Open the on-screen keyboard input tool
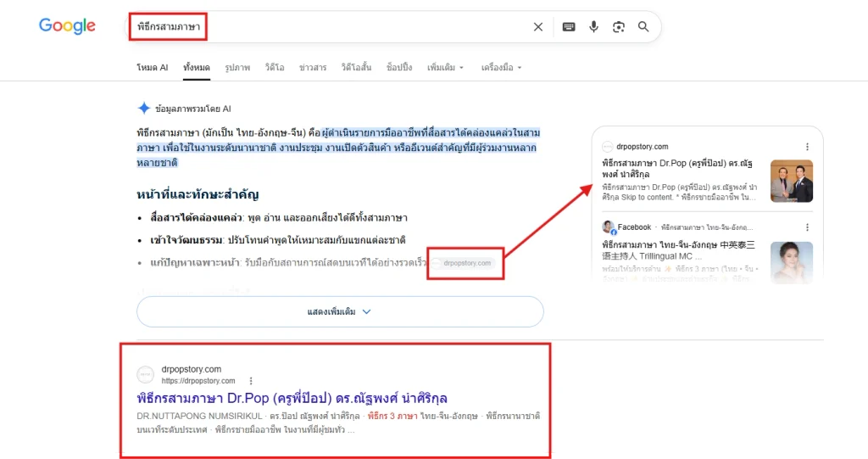 coord(569,26)
